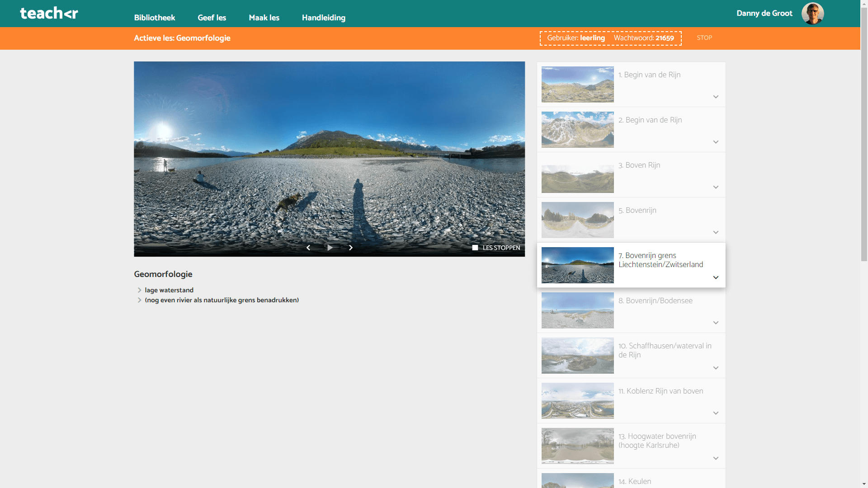Viewport: 868px width, 488px height.
Task: Click the previous slide arrow in viewer
Action: pos(308,248)
